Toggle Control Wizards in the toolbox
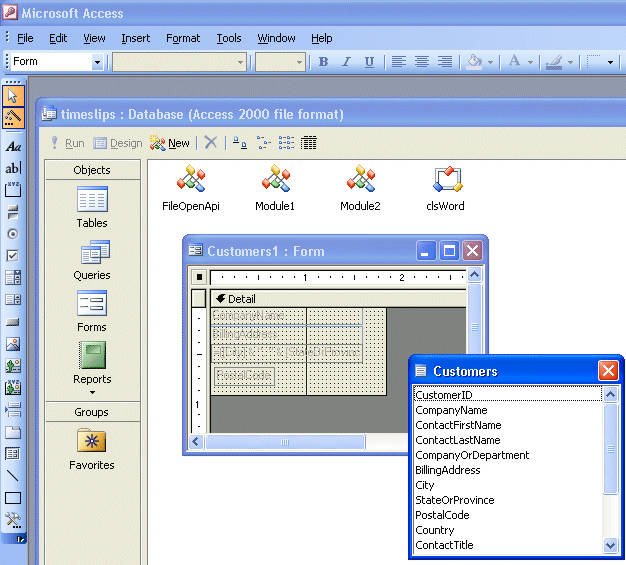Viewport: 626px width, 565px height. (x=13, y=118)
